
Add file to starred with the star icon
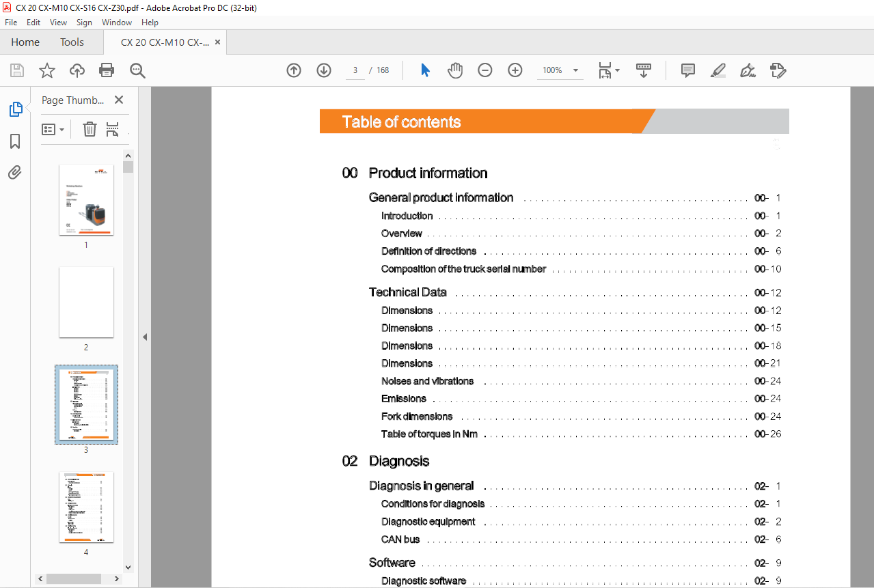coord(46,70)
